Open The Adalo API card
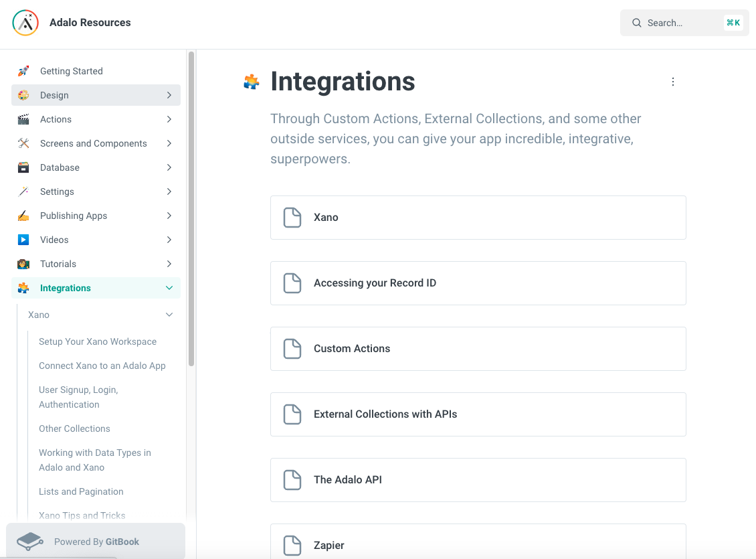756x559 pixels. [478, 480]
